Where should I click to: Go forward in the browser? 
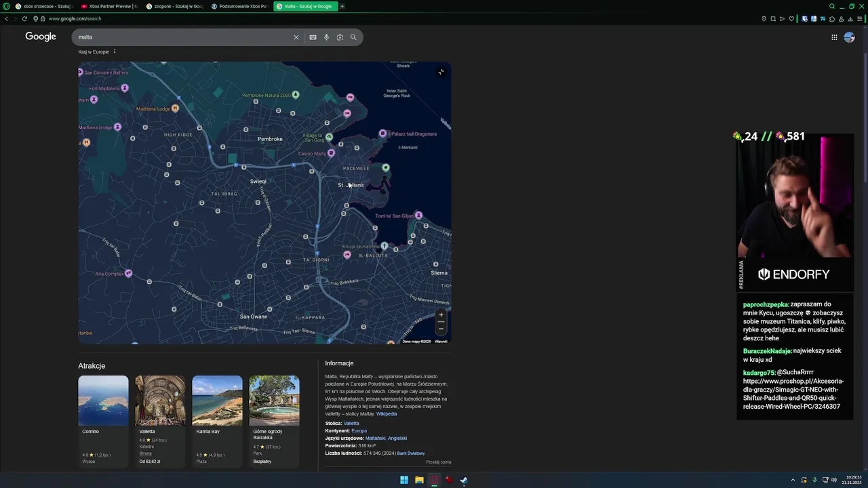16,18
